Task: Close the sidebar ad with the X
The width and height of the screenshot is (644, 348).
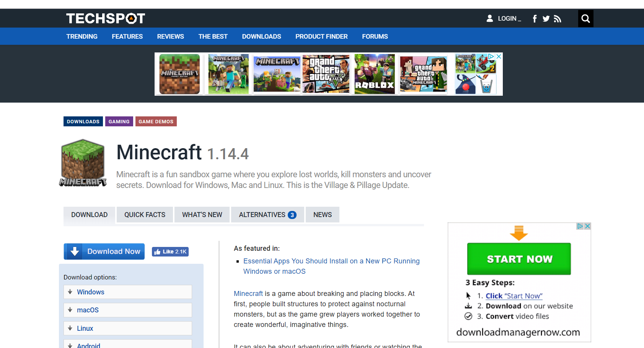Action: pos(587,226)
